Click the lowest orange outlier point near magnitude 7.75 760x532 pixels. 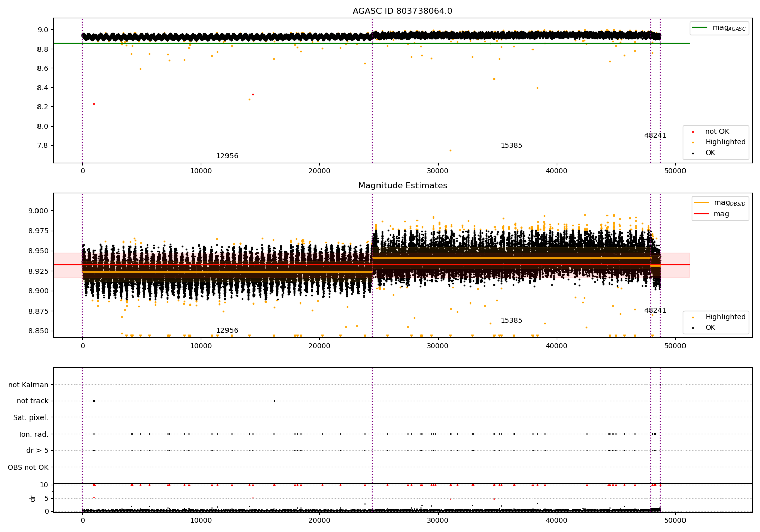[450, 150]
